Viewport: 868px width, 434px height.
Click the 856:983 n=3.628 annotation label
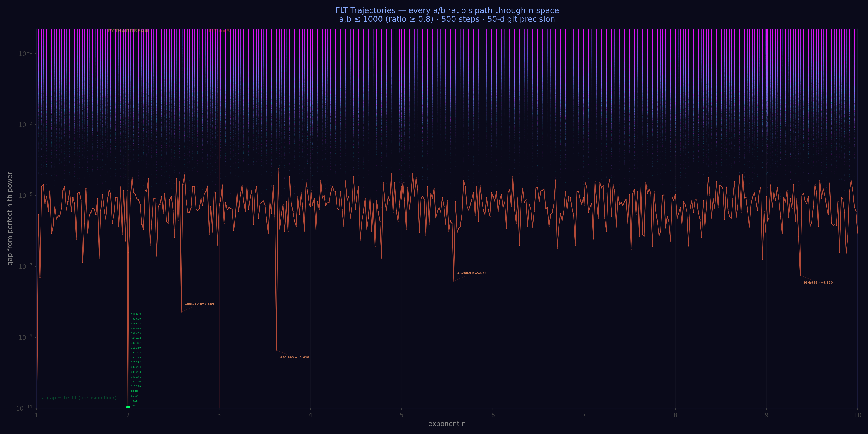click(x=294, y=358)
